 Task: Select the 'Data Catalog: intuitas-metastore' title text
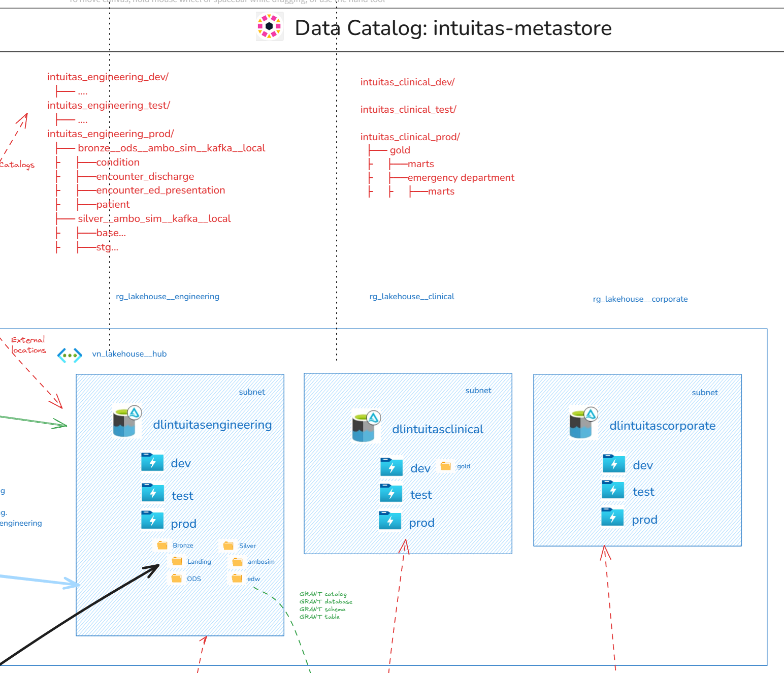453,28
